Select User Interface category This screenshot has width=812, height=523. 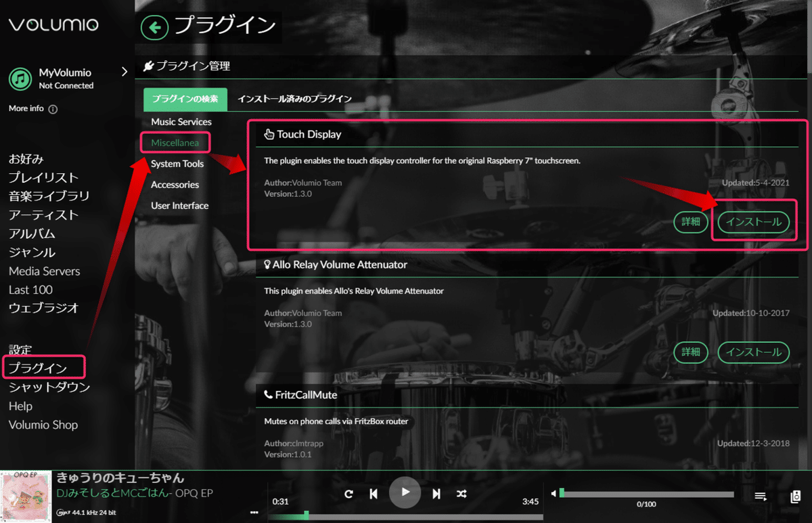click(x=180, y=206)
